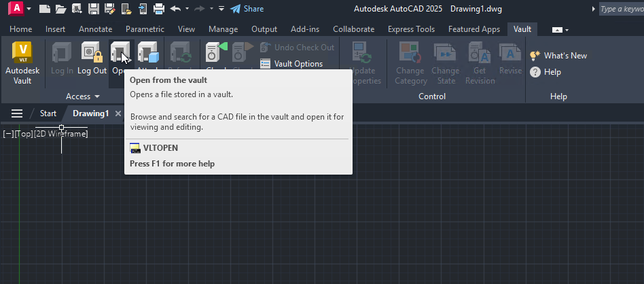The image size is (644, 284).
Task: Switch to the Start tab
Action: pos(48,113)
